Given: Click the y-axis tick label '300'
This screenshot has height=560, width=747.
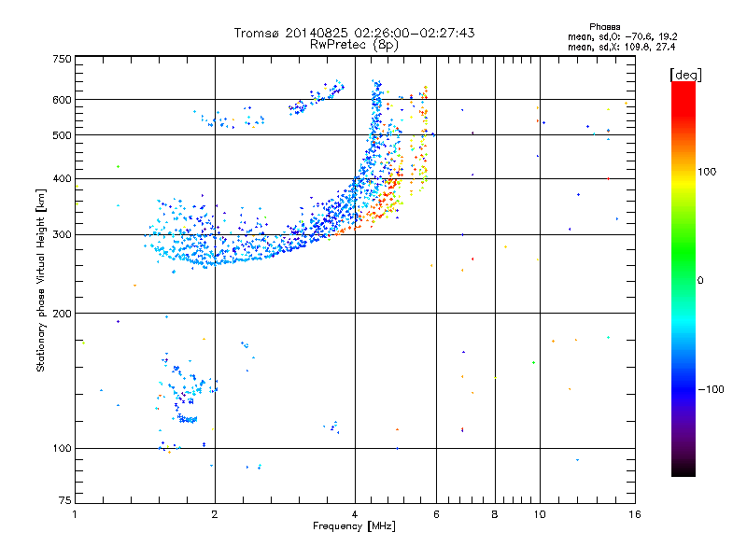Looking at the screenshot, I should tap(62, 234).
